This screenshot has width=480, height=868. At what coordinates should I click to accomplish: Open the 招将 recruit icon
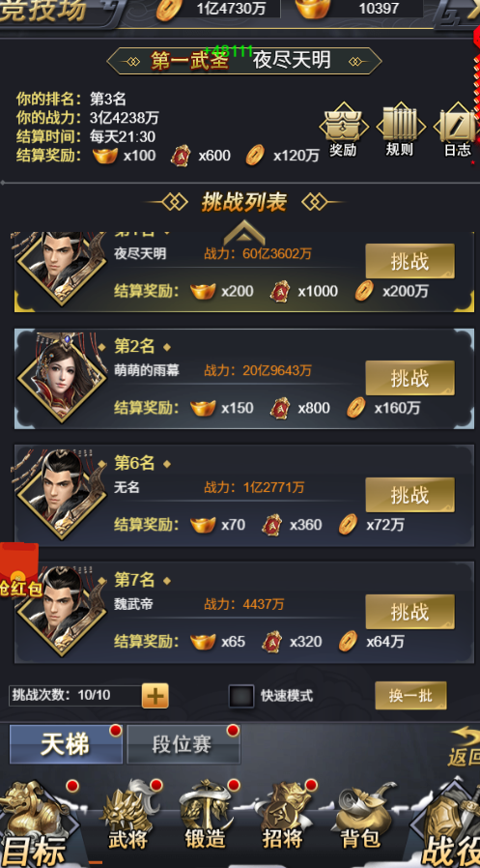click(283, 816)
